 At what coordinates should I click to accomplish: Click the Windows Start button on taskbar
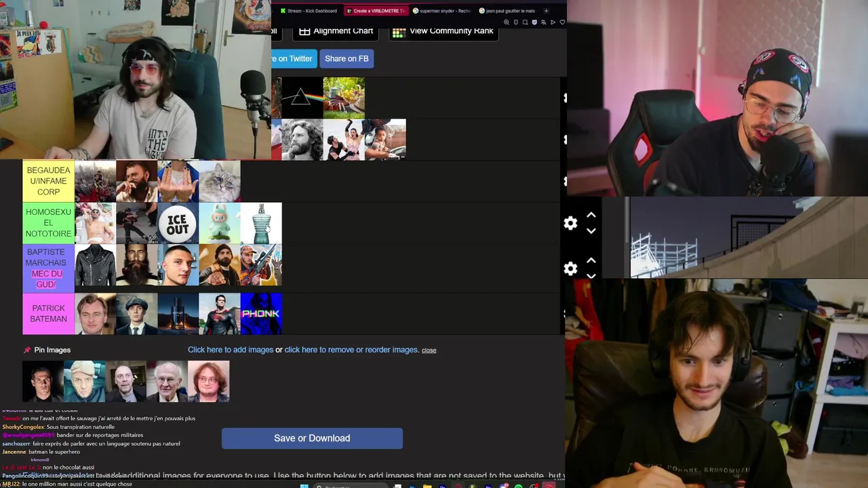tap(304, 485)
